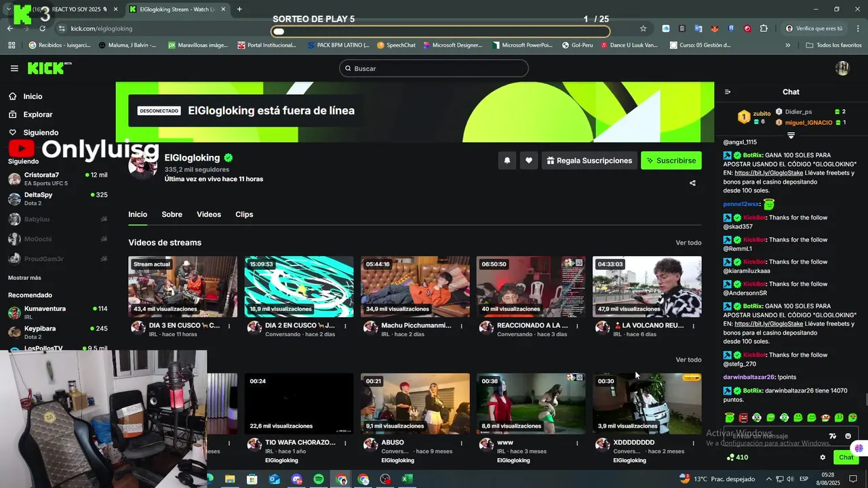Click the red angry emote

pos(743,418)
